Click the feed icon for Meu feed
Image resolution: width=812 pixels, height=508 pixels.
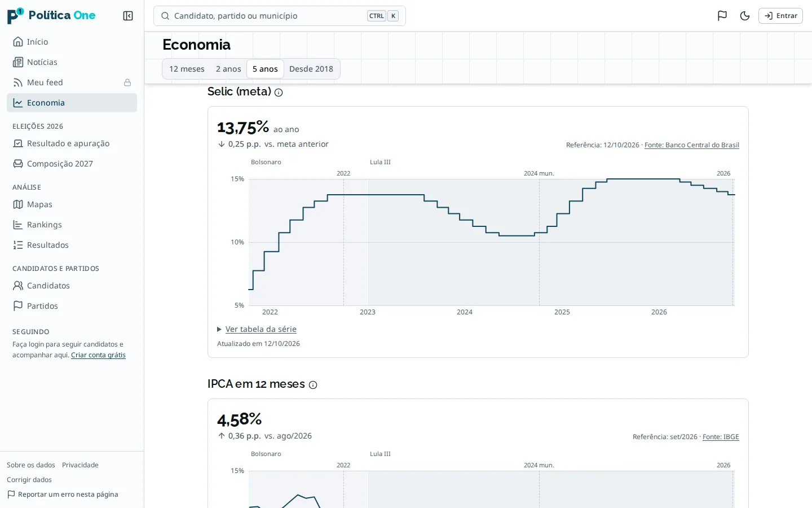click(18, 82)
